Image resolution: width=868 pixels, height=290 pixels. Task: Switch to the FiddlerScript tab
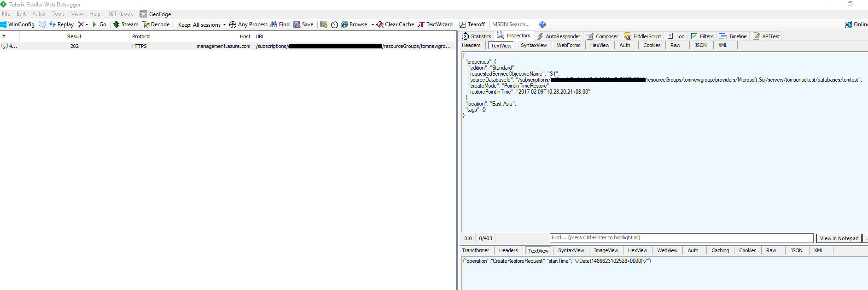[642, 36]
